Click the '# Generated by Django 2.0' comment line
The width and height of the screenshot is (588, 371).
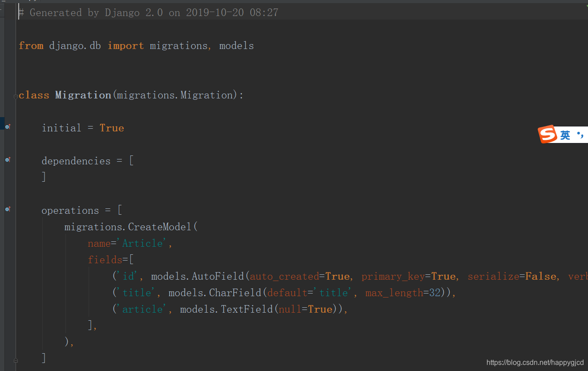tap(149, 13)
